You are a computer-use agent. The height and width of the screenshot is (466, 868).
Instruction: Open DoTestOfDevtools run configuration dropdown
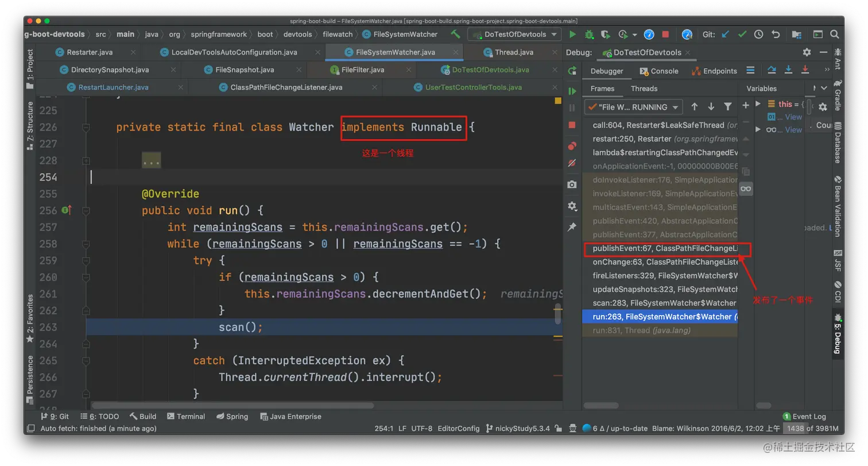[x=514, y=34]
